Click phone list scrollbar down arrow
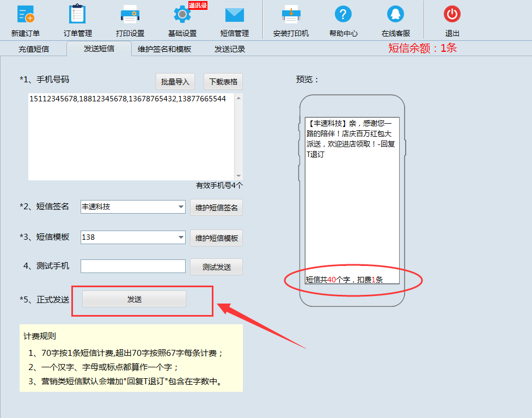Image resolution: width=532 pixels, height=418 pixels. (x=239, y=176)
